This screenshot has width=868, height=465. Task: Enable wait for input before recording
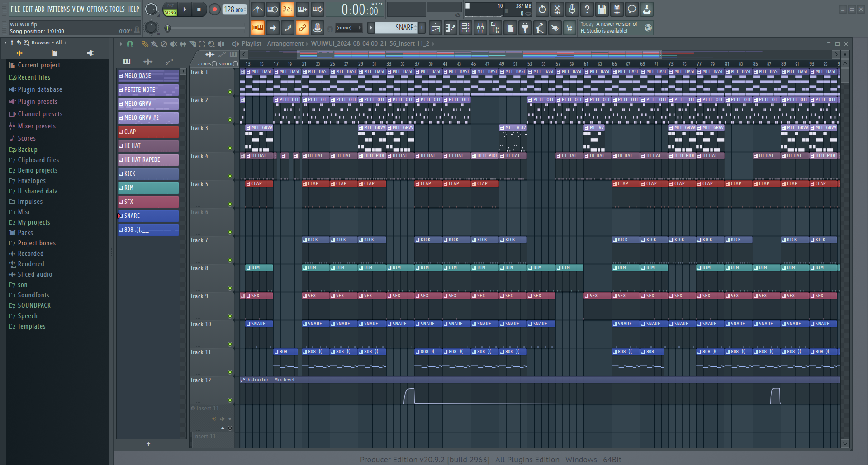273,9
